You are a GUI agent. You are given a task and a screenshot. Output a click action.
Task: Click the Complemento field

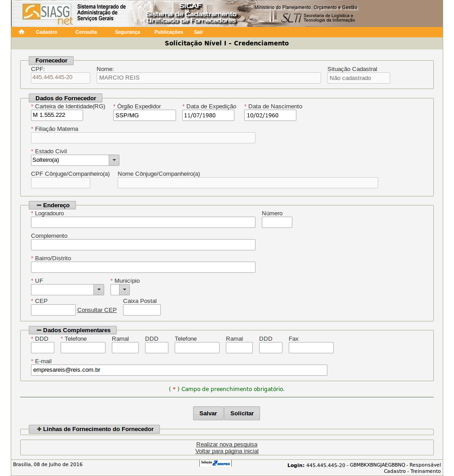[143, 245]
